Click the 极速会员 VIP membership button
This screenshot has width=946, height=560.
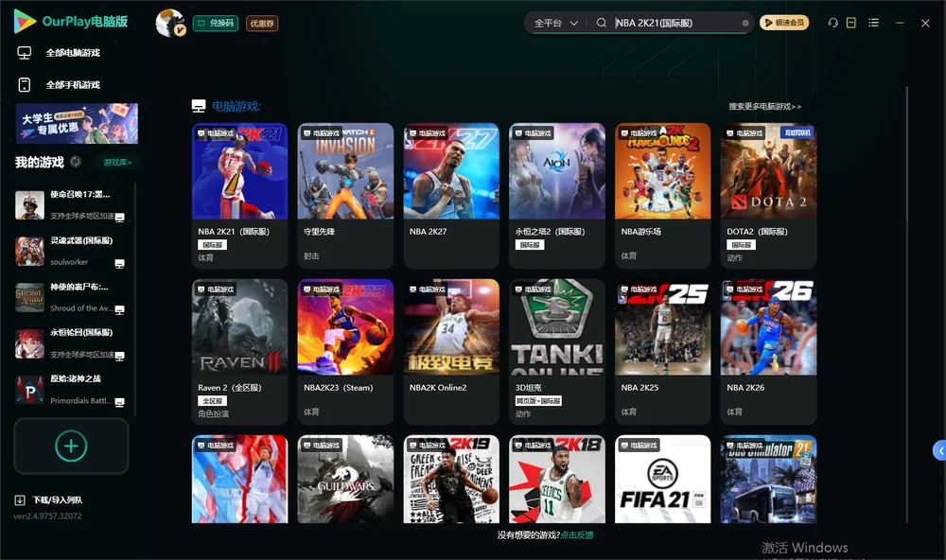click(x=783, y=23)
